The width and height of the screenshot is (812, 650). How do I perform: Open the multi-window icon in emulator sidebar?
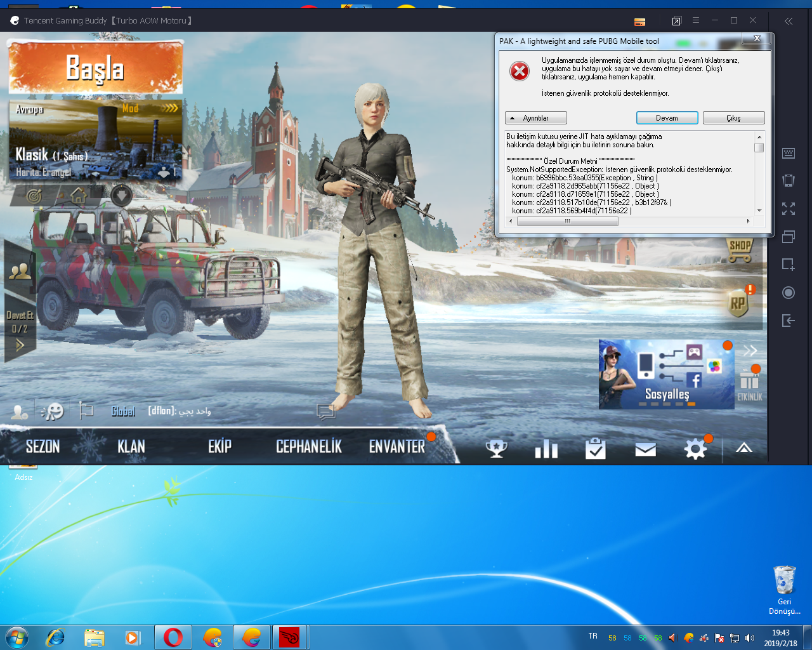coord(789,236)
